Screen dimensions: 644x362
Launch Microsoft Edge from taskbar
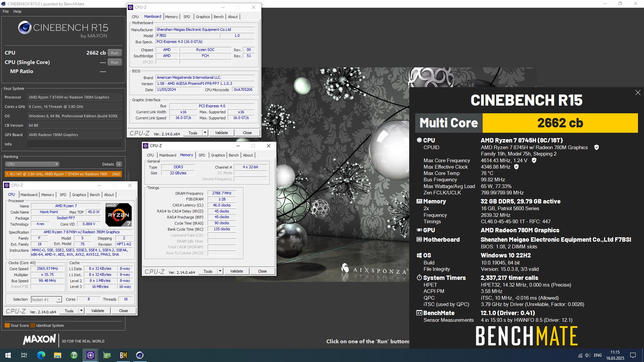pos(41,355)
